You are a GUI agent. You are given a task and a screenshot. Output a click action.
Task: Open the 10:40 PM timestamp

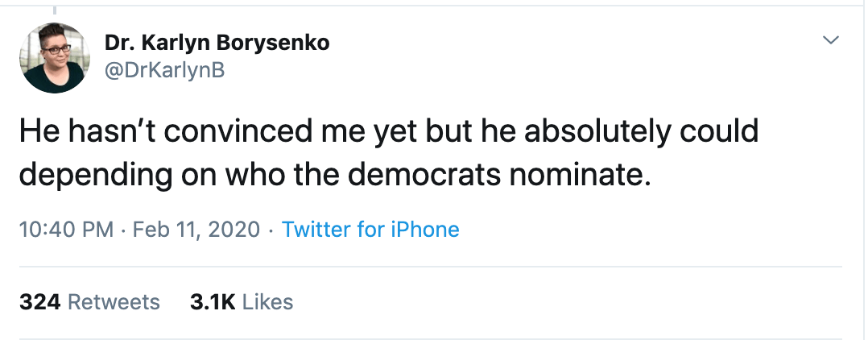(x=65, y=230)
